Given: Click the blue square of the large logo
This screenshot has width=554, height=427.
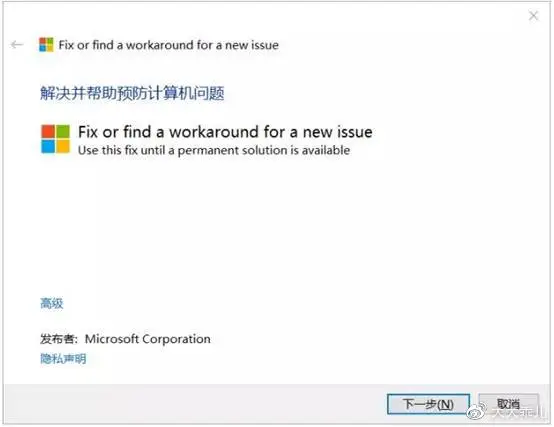Looking at the screenshot, I should (x=48, y=147).
